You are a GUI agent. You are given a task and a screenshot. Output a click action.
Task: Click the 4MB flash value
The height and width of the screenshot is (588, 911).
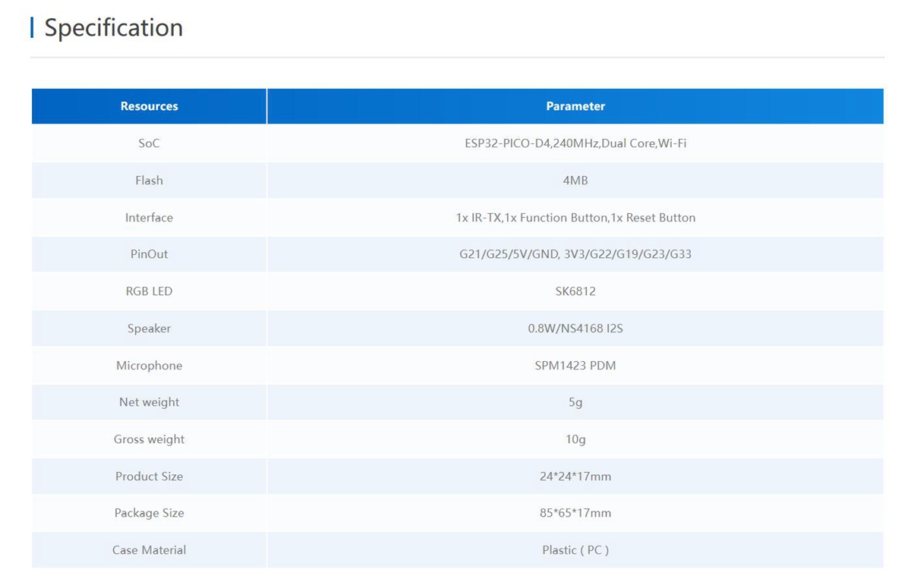575,181
